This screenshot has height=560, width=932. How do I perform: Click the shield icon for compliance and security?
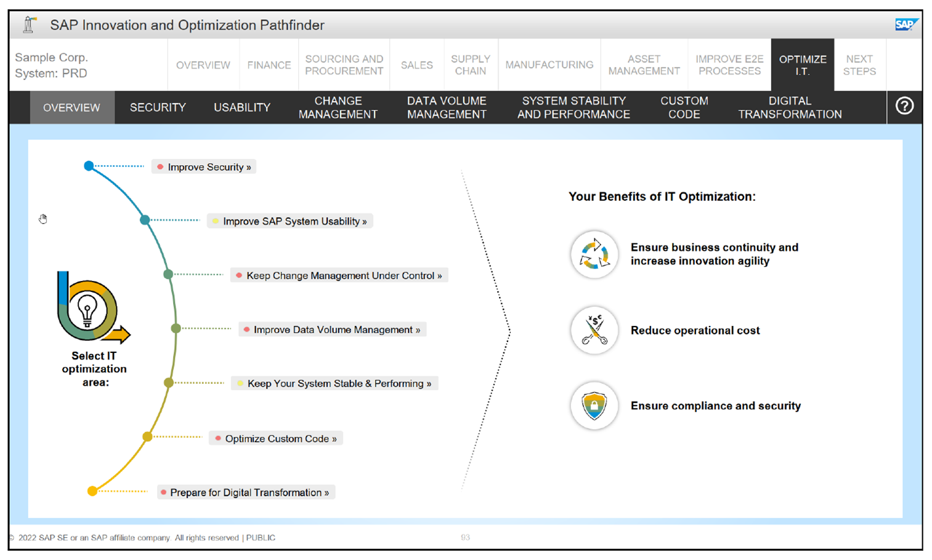pyautogui.click(x=593, y=406)
